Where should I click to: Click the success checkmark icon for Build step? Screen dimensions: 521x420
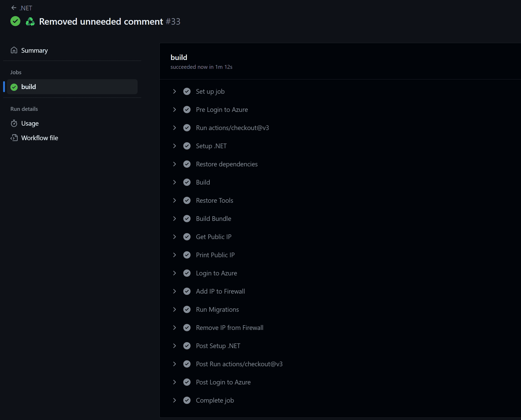(187, 182)
